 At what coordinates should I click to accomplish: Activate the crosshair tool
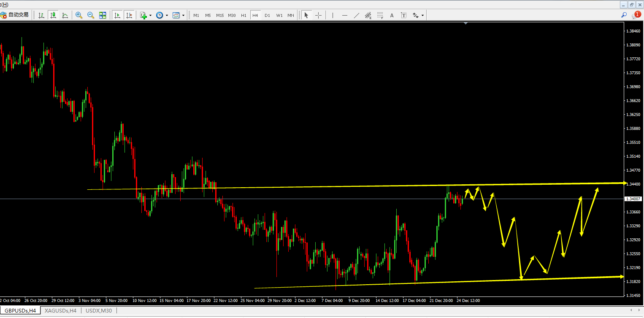[x=318, y=15]
